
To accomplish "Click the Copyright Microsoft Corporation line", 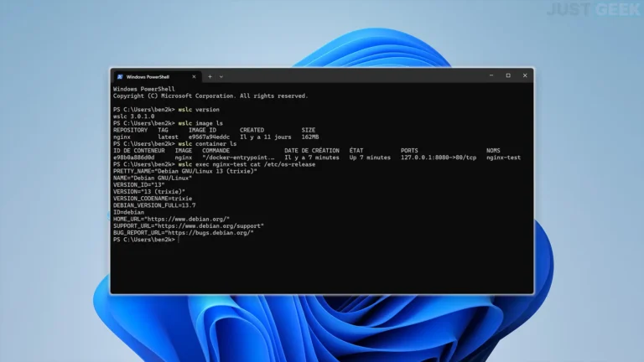I will click(210, 96).
